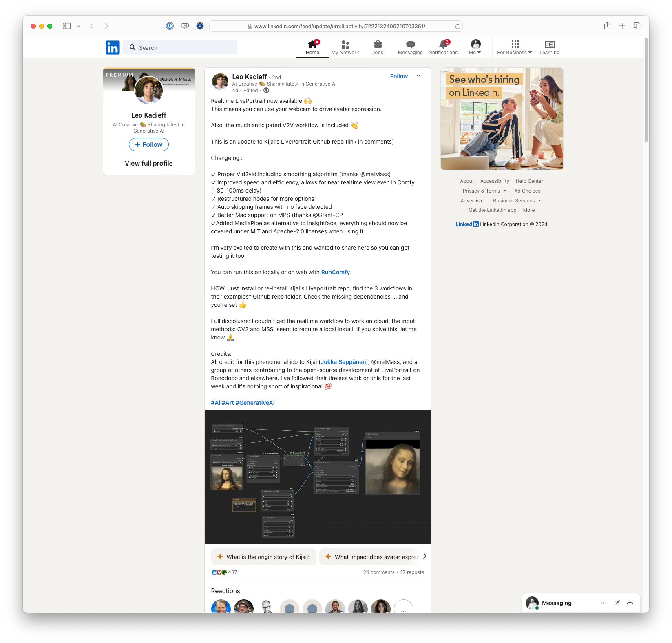
Task: Expand the Messaging panel with chevron
Action: pos(630,603)
